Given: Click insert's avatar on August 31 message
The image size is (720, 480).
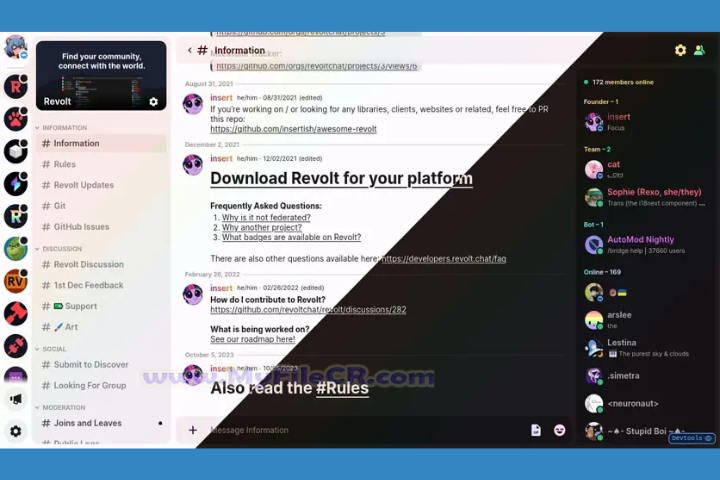Looking at the screenshot, I should click(x=193, y=104).
